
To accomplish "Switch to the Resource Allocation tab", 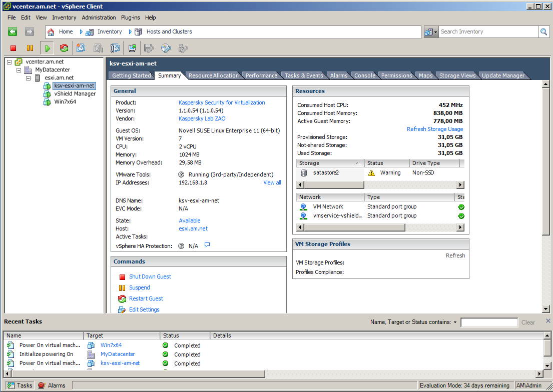I will pyautogui.click(x=213, y=75).
